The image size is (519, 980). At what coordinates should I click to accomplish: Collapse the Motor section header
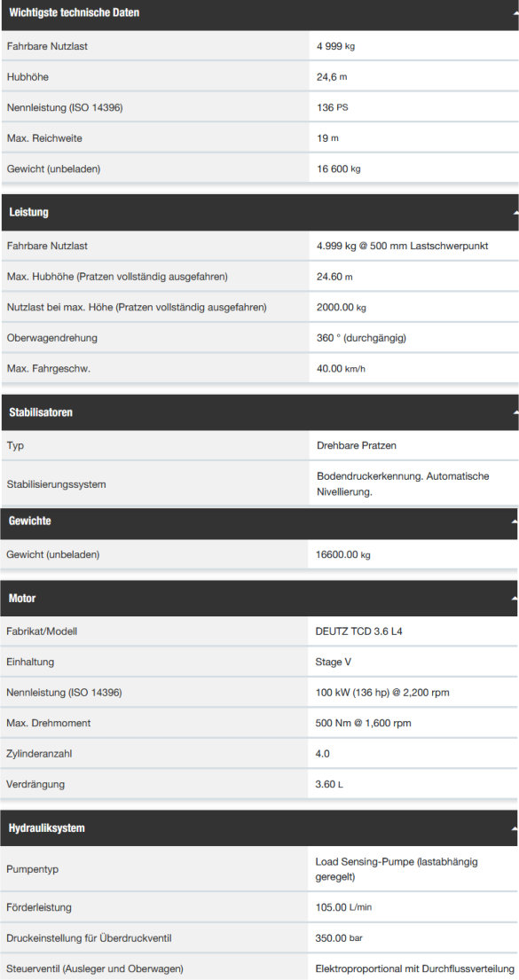259,598
